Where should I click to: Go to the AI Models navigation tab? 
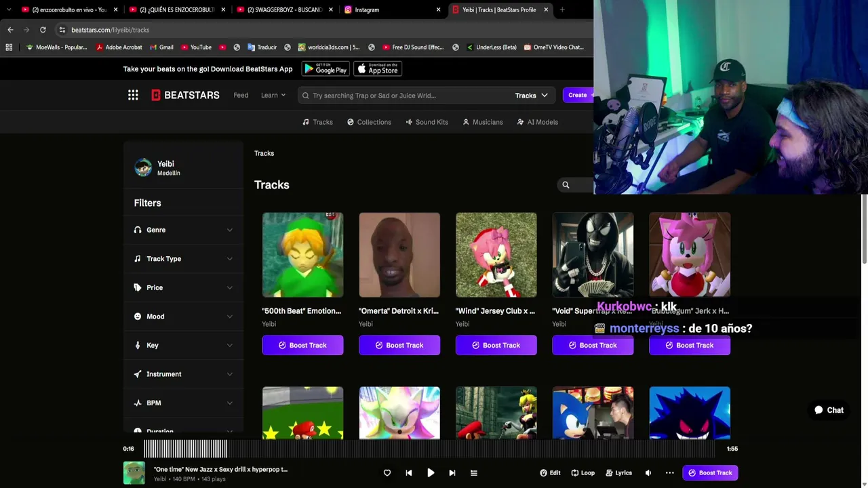(537, 122)
